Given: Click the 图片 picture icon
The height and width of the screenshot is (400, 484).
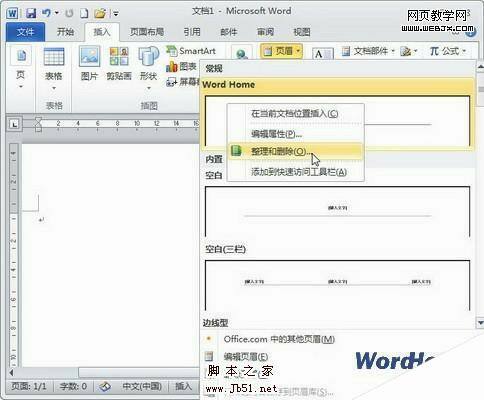Looking at the screenshot, I should pyautogui.click(x=89, y=56).
